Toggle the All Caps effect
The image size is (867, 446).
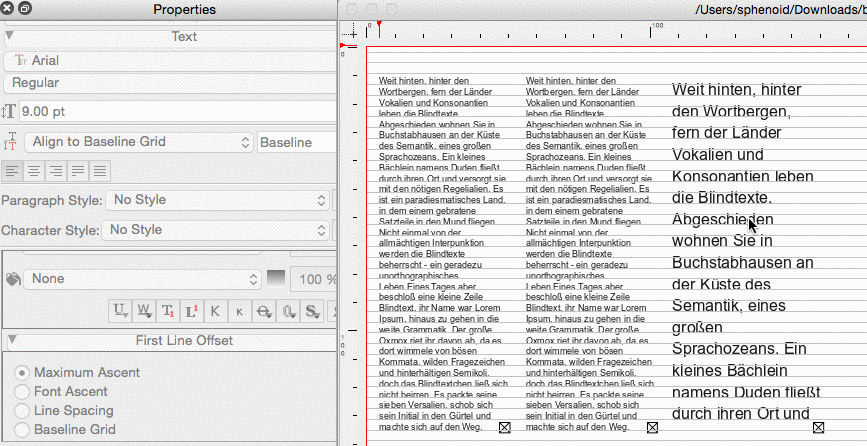point(215,311)
